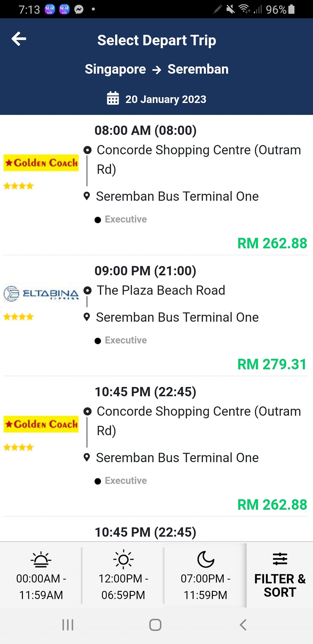The image size is (313, 644).
Task: Click the star rating under Eltabina logo
Action: [19, 317]
